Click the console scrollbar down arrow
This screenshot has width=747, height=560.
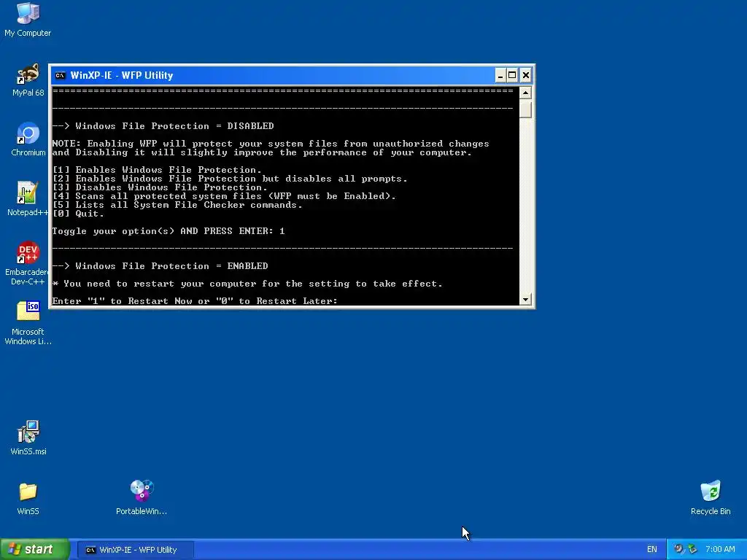click(x=525, y=300)
